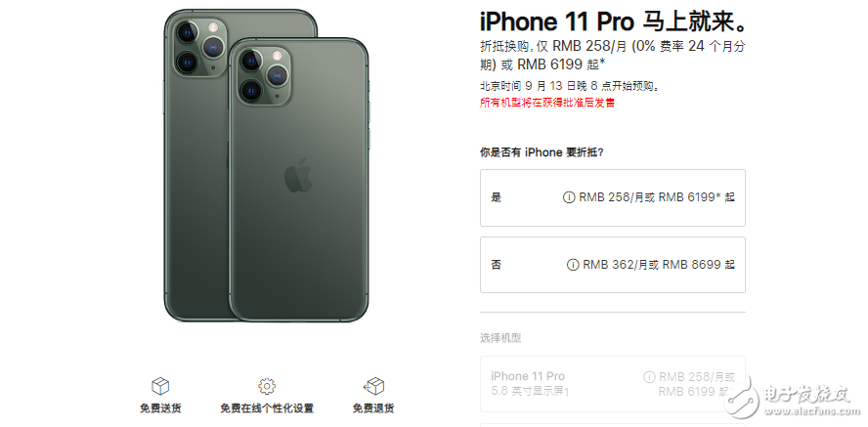Click the iPhone 11 Pro 马上就来 headline
868x427 pixels.
coord(615,21)
